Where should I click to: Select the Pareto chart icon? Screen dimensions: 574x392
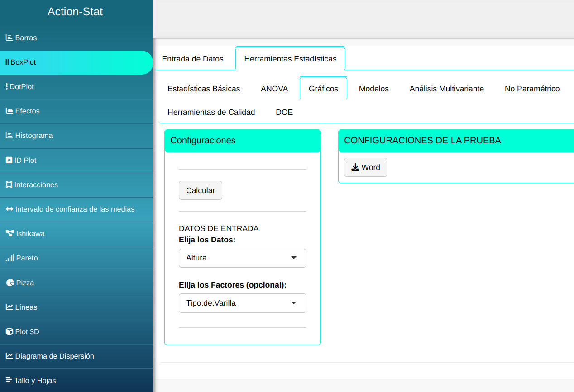click(10, 258)
